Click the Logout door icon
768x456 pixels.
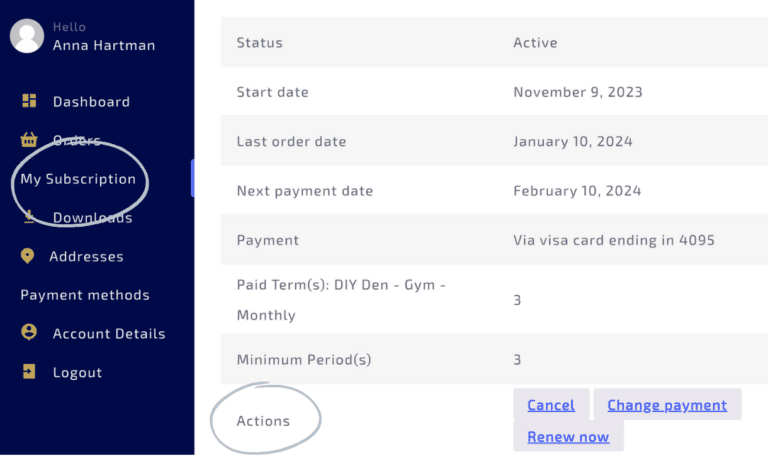[29, 371]
